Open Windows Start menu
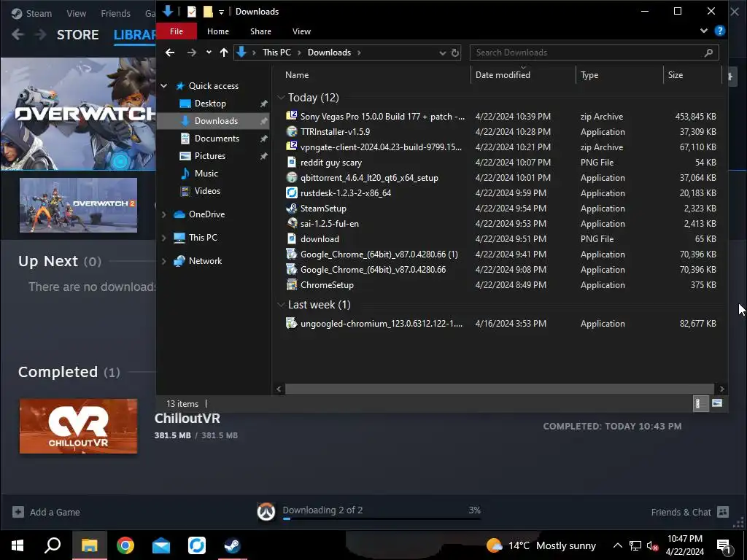This screenshot has width=747, height=560. tap(18, 545)
